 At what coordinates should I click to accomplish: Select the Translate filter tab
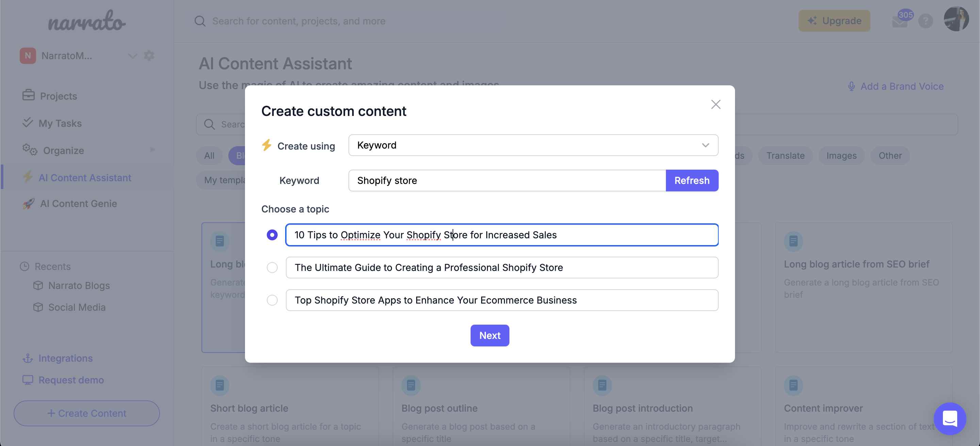[x=785, y=156]
